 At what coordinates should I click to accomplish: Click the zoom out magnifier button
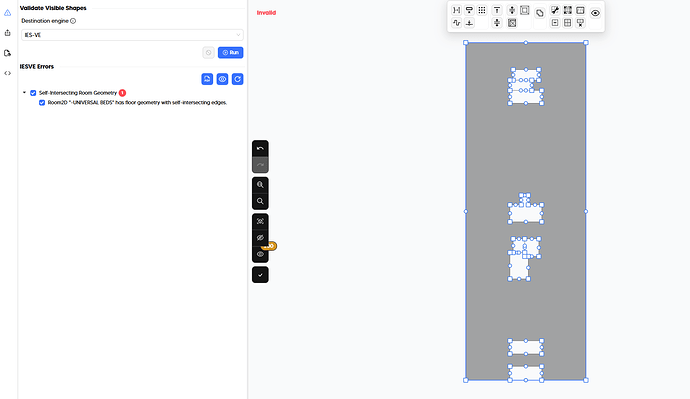click(x=260, y=201)
